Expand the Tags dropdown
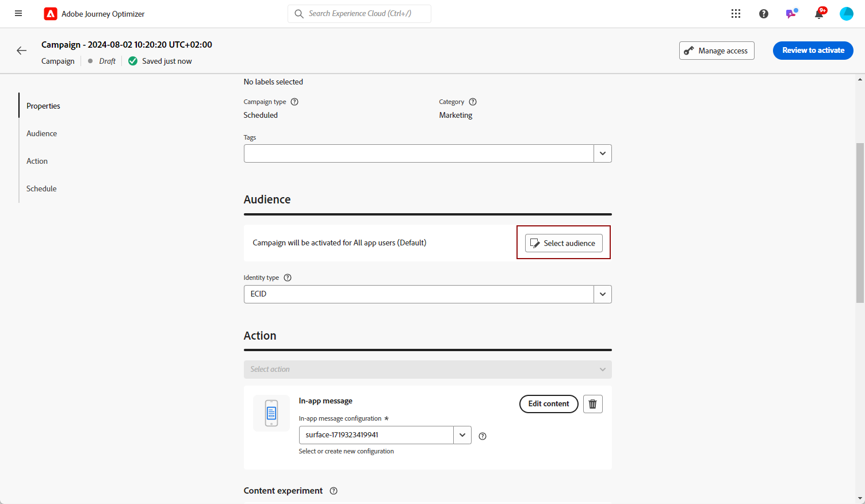This screenshot has width=865, height=504. [x=602, y=153]
